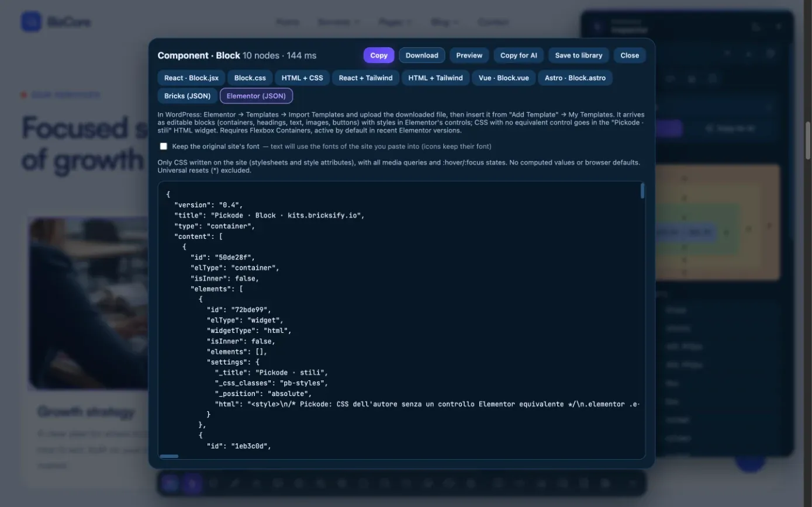The image size is (812, 507).
Task: Click the code line with id "50de28f"
Action: (x=223, y=258)
